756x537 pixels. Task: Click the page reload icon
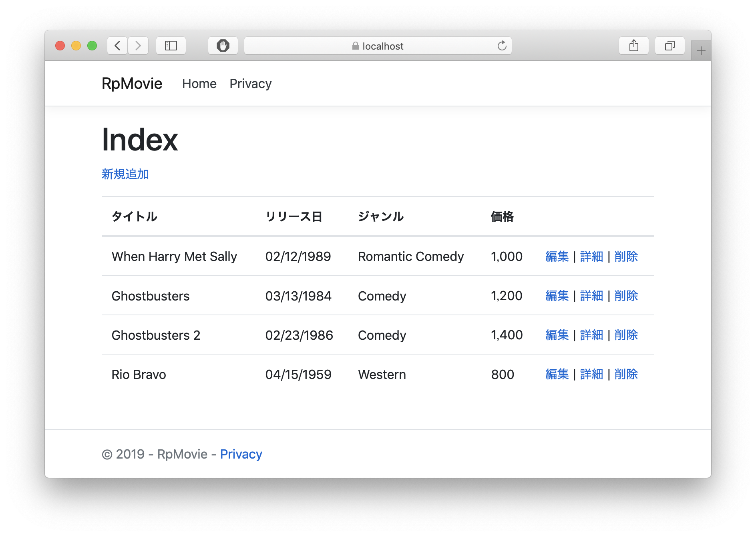point(503,46)
